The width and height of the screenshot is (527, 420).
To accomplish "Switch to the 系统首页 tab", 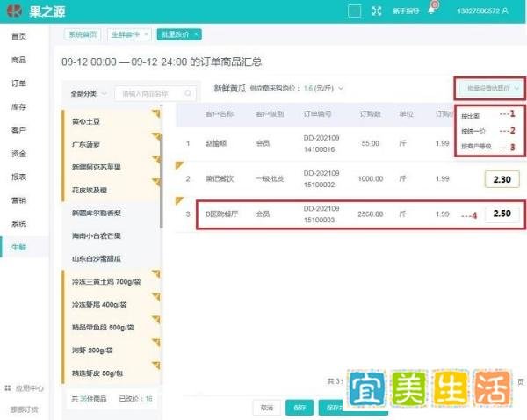I will click(x=83, y=34).
